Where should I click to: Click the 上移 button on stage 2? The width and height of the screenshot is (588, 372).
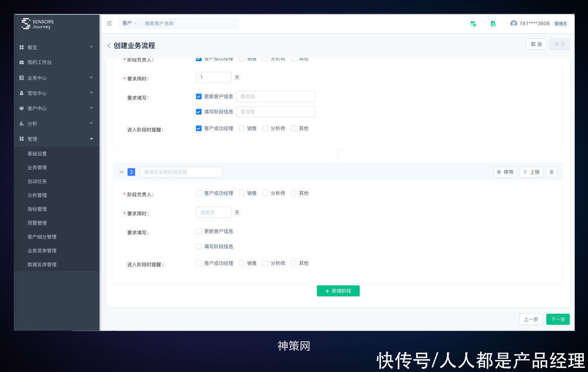point(531,172)
